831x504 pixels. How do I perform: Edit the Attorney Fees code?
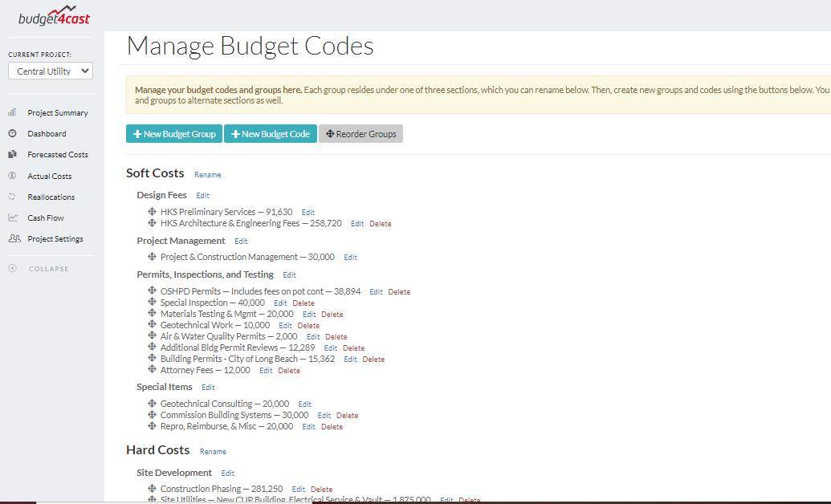coord(266,371)
